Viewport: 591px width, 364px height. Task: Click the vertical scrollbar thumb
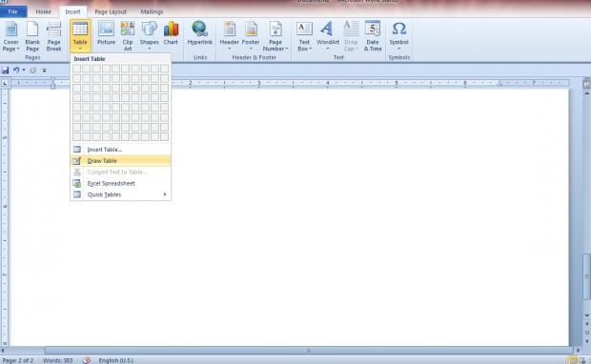coord(587,276)
